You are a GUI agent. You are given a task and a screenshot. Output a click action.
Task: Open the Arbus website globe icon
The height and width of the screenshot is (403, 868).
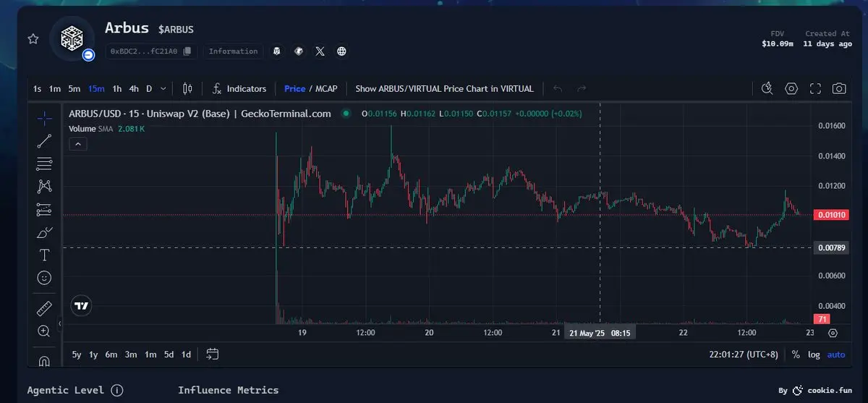[x=341, y=51]
